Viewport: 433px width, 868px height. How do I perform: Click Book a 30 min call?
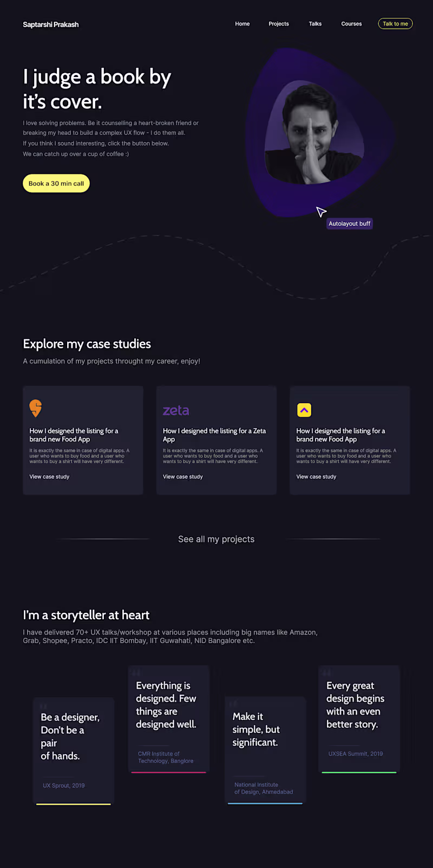[56, 184]
